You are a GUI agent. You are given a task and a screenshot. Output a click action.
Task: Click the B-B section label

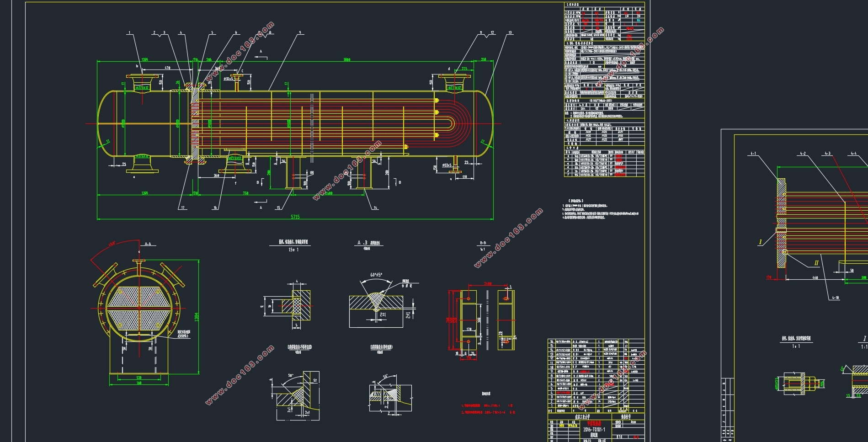[483, 243]
